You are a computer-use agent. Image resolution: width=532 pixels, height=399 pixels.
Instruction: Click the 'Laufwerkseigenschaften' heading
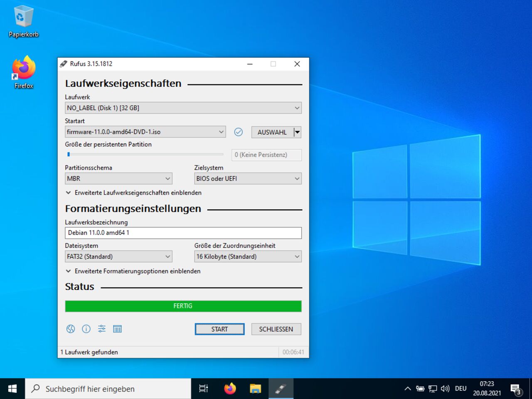pos(123,84)
